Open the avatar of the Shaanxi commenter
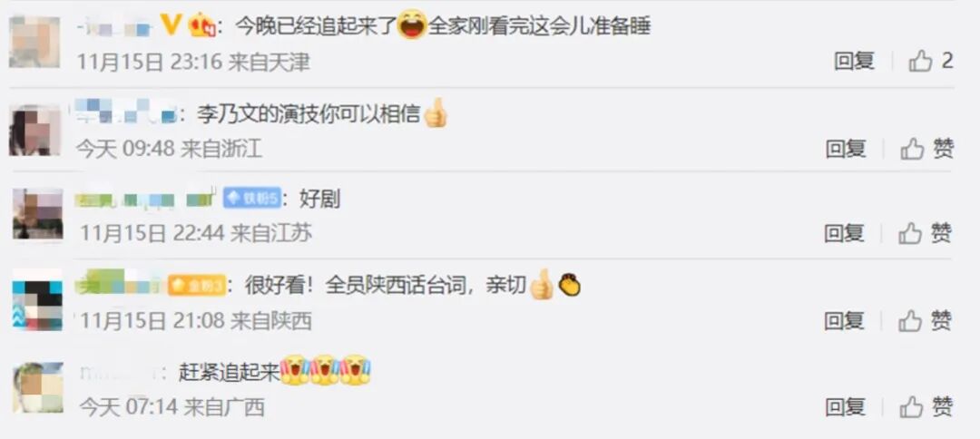This screenshot has width=980, height=439. tap(37, 300)
